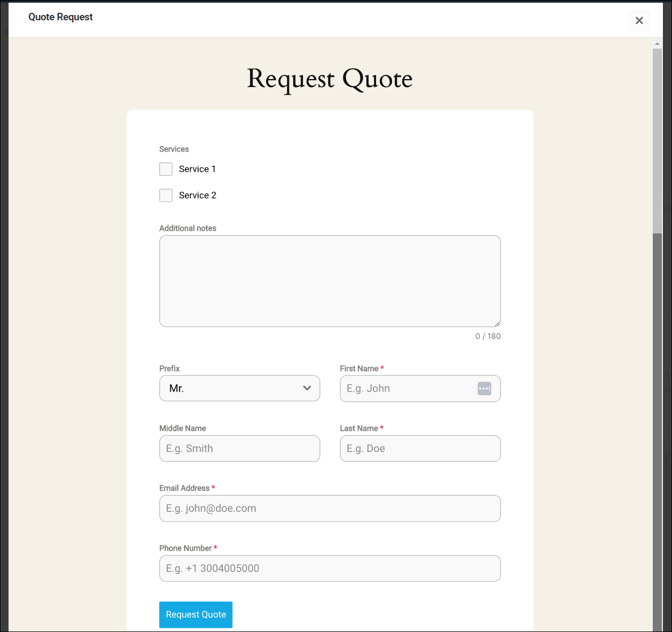Click inside the Additional notes text area

point(330,280)
